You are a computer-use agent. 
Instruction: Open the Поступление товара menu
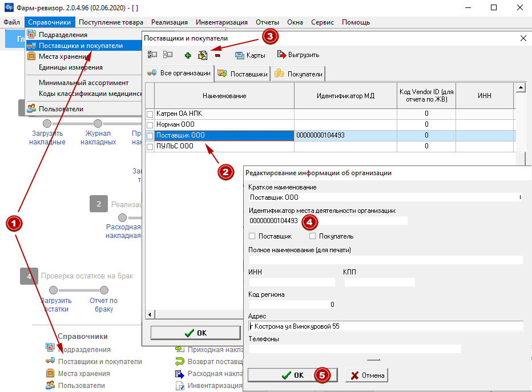tap(111, 22)
